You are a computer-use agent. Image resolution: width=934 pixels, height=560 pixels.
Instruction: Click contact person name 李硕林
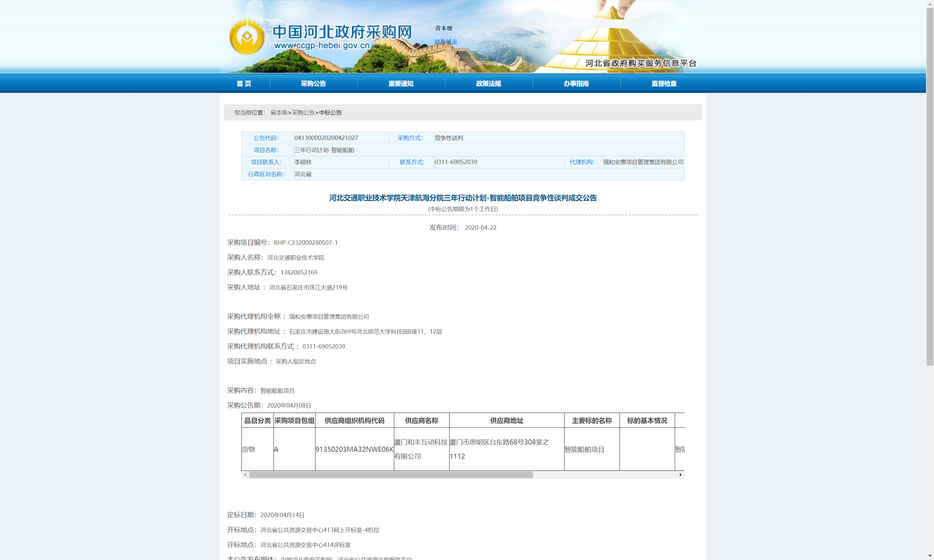[303, 162]
